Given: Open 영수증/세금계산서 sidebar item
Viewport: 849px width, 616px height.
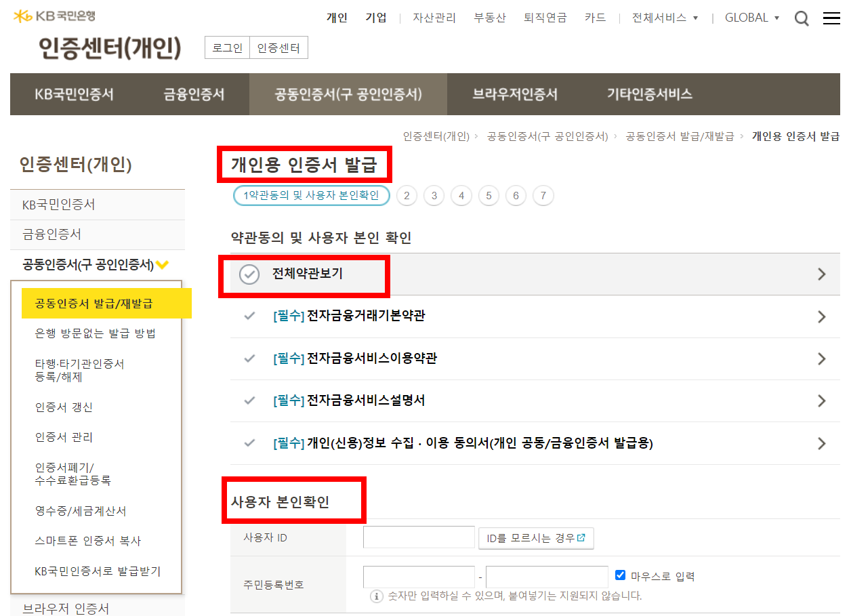Looking at the screenshot, I should [81, 510].
